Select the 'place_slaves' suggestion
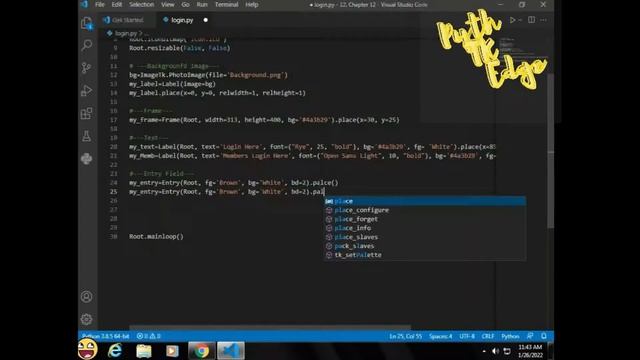The height and width of the screenshot is (360, 640). click(x=425, y=237)
